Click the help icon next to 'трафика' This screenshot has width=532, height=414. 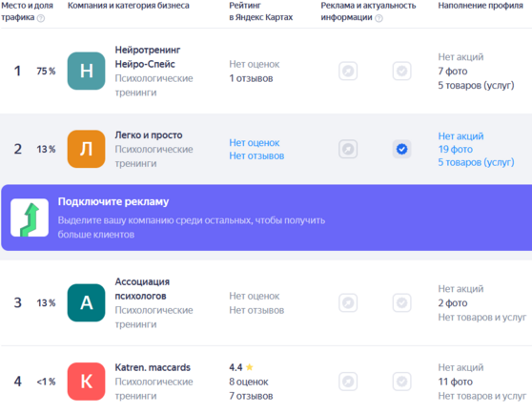(41, 18)
